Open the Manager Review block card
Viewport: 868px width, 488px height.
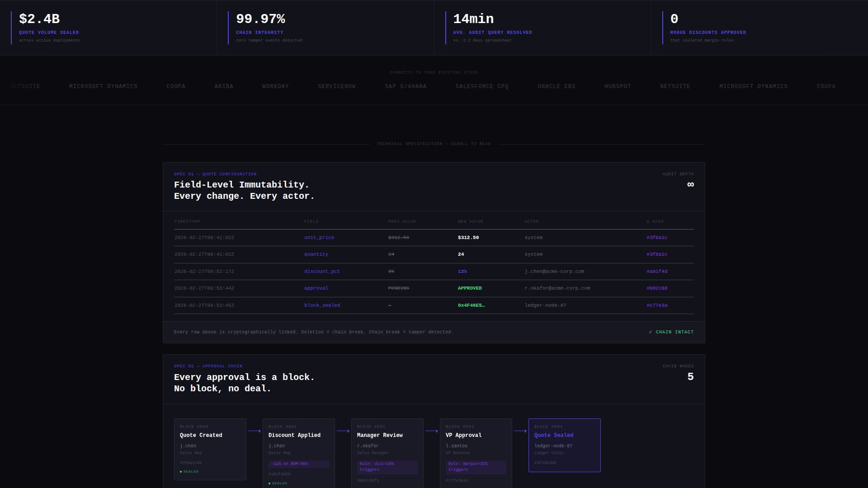[x=387, y=453]
